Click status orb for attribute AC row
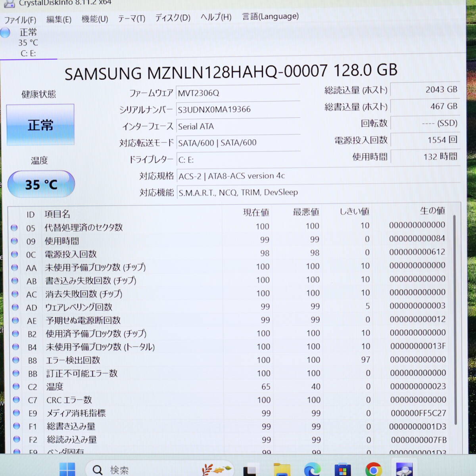The image size is (476, 476). point(15,294)
